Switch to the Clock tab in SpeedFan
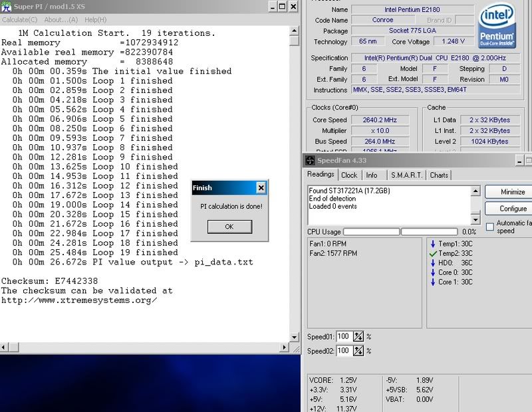 point(349,175)
